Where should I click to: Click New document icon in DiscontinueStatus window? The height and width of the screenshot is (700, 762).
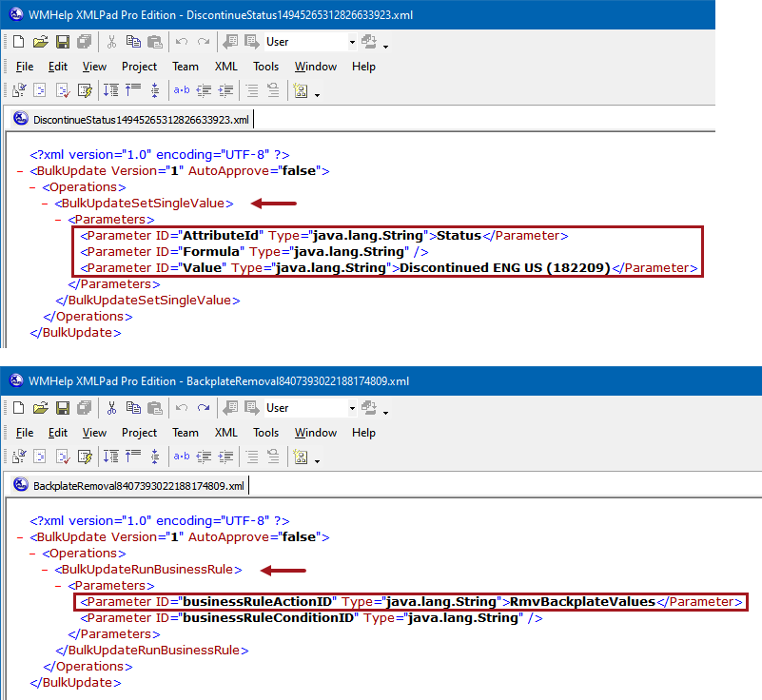pyautogui.click(x=17, y=42)
